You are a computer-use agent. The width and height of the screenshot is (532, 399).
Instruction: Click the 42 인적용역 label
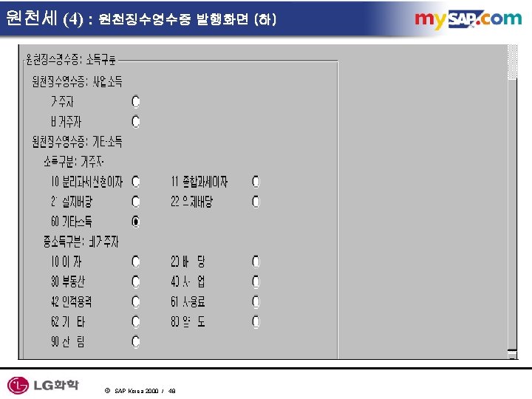click(x=71, y=301)
